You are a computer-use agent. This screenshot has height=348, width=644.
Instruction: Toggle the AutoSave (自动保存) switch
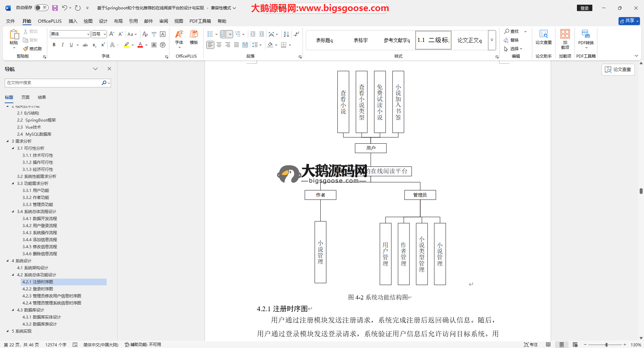(42, 8)
